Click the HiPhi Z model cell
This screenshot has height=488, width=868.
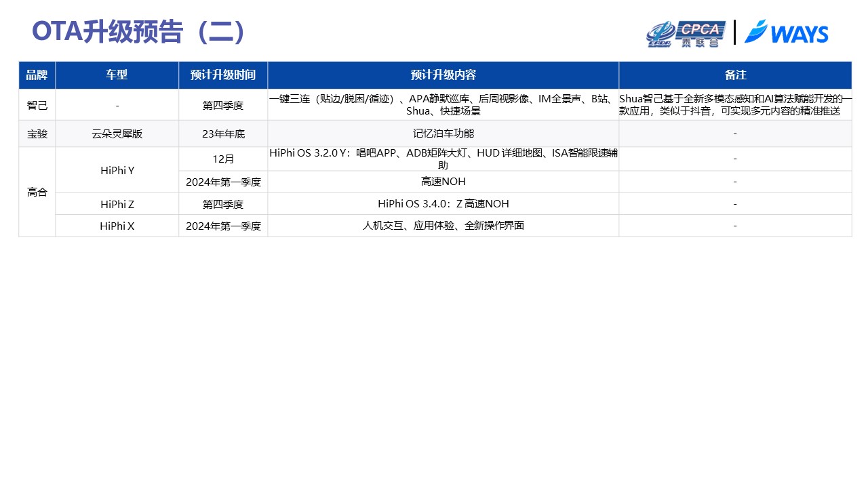point(117,204)
